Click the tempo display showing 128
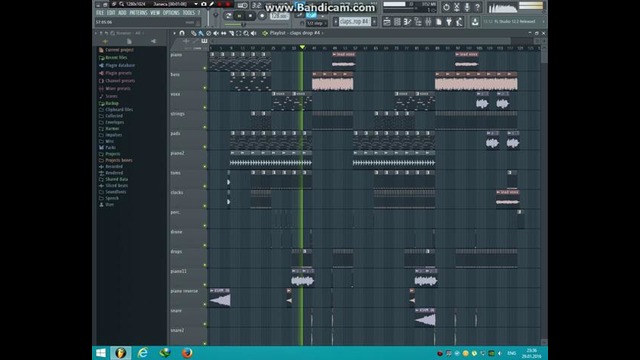The width and height of the screenshot is (640, 360). tap(280, 16)
